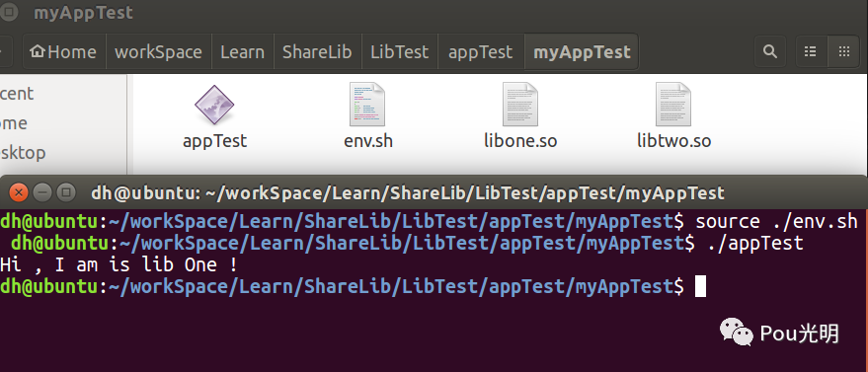Open the search magnifier in file manager

coord(770,52)
